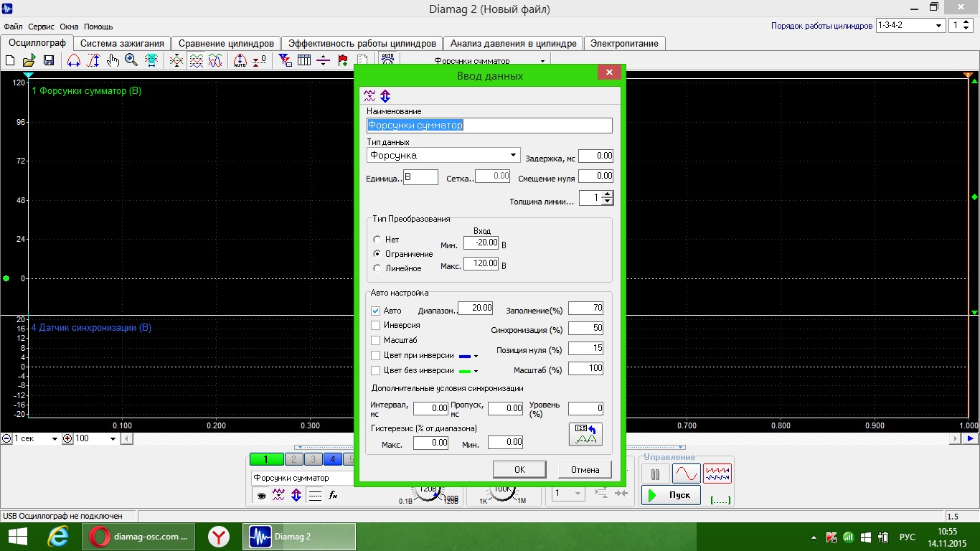Click the filter funnel toolbar icon
Viewport: 980px width, 551px height.
tap(285, 61)
